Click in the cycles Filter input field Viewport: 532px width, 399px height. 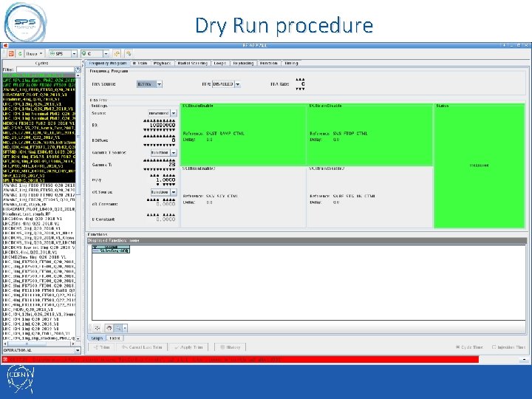[46, 69]
